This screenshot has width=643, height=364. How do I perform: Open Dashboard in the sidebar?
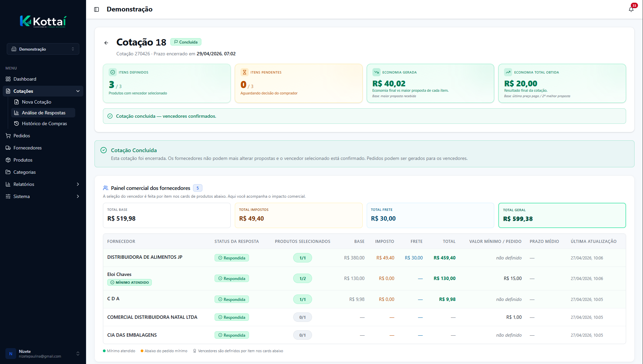tap(43, 79)
